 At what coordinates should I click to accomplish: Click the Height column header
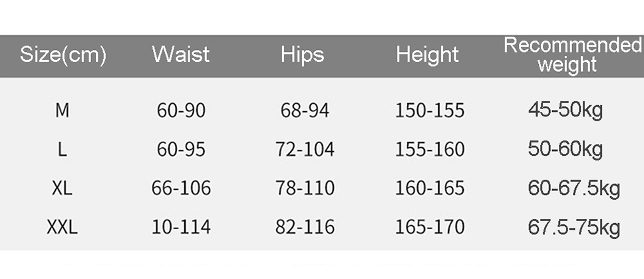[427, 55]
